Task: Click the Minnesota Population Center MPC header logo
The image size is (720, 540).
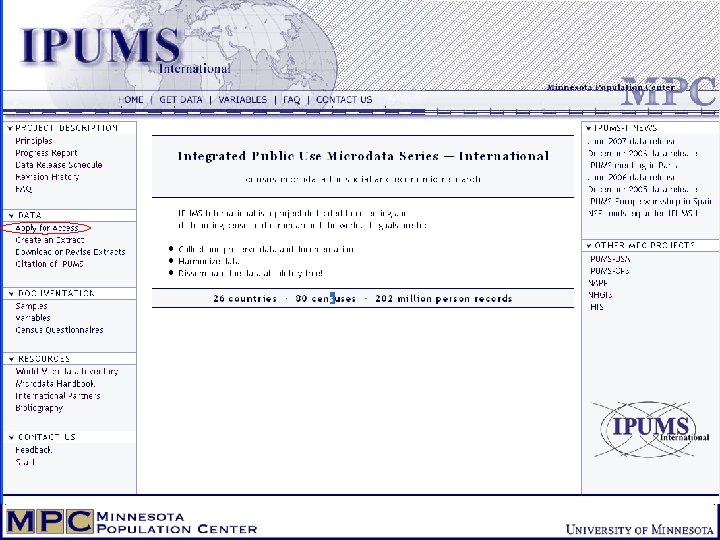Action: (631, 90)
